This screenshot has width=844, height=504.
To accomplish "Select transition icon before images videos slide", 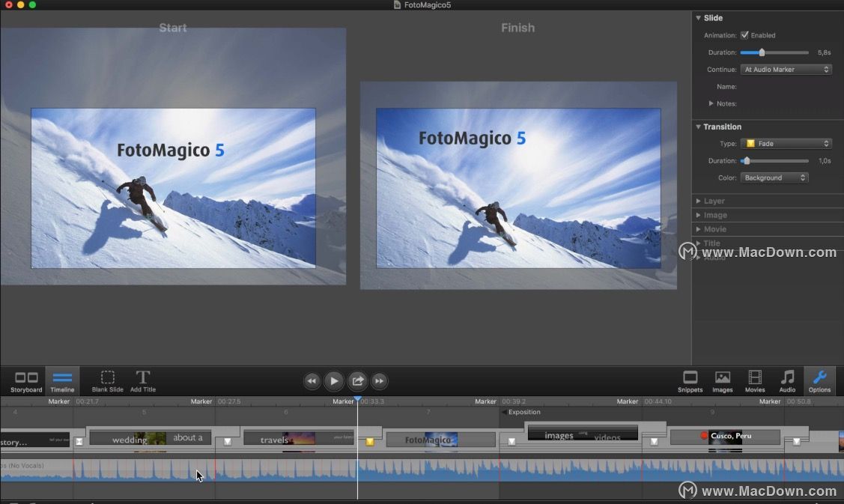I will (x=512, y=442).
